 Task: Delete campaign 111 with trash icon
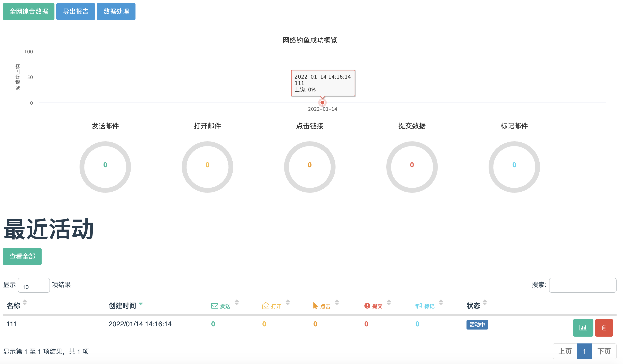[604, 328]
